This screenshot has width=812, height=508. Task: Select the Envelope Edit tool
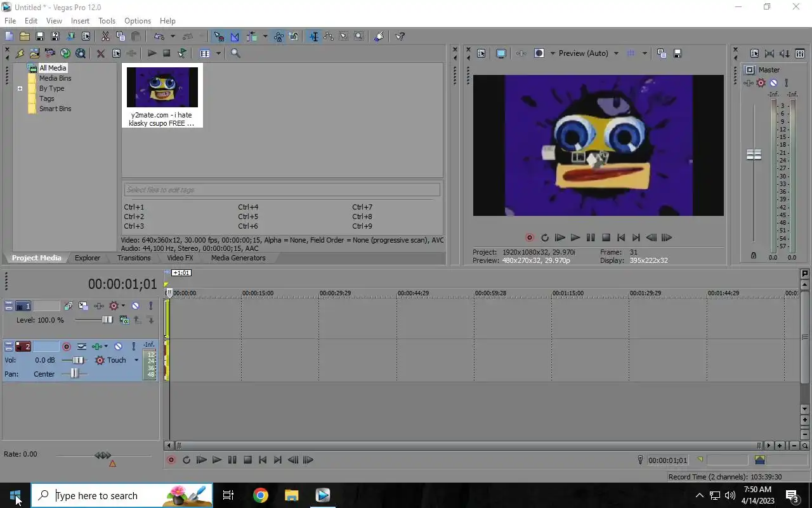(329, 36)
